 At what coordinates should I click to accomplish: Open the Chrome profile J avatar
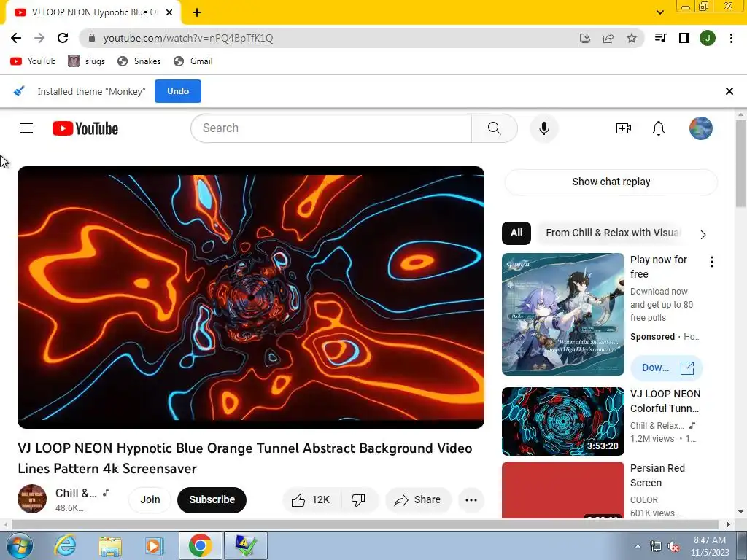click(708, 38)
